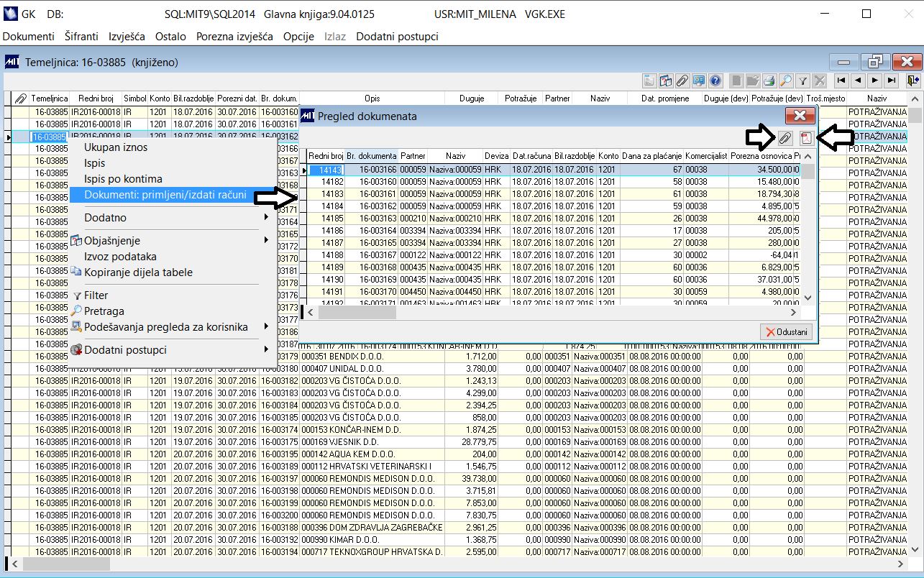Click the Odustani button

click(x=787, y=332)
